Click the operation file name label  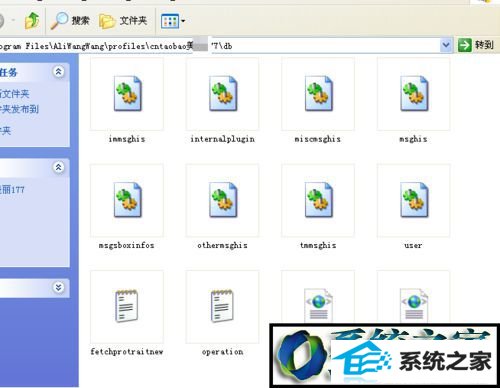tap(222, 352)
